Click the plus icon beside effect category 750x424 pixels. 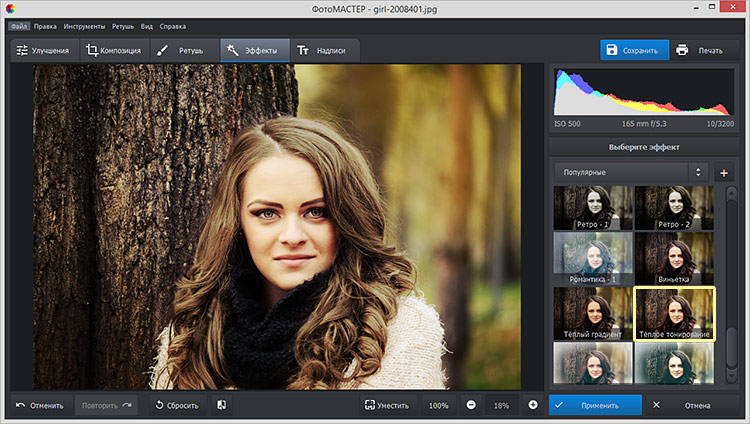[724, 172]
